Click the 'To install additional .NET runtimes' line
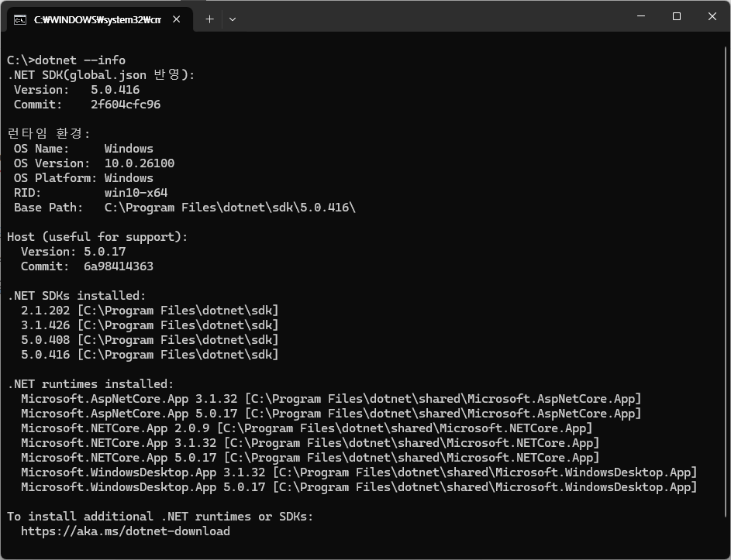Image resolution: width=731 pixels, height=560 pixels. tap(160, 516)
